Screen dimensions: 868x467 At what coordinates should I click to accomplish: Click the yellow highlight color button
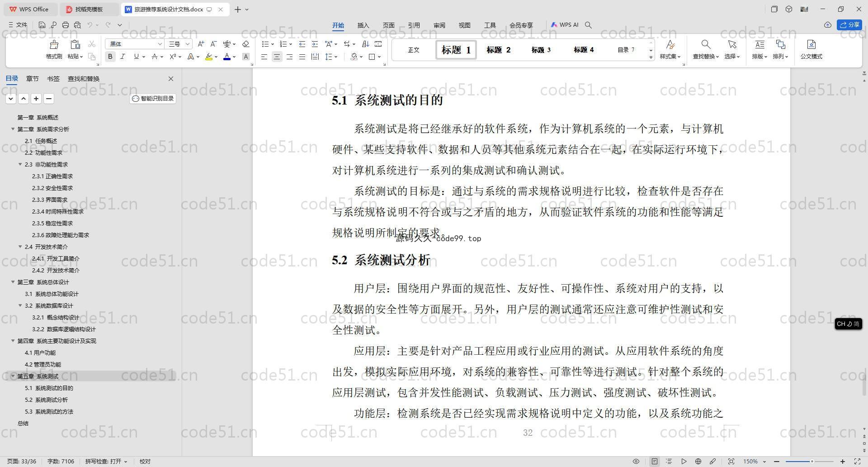click(x=208, y=57)
